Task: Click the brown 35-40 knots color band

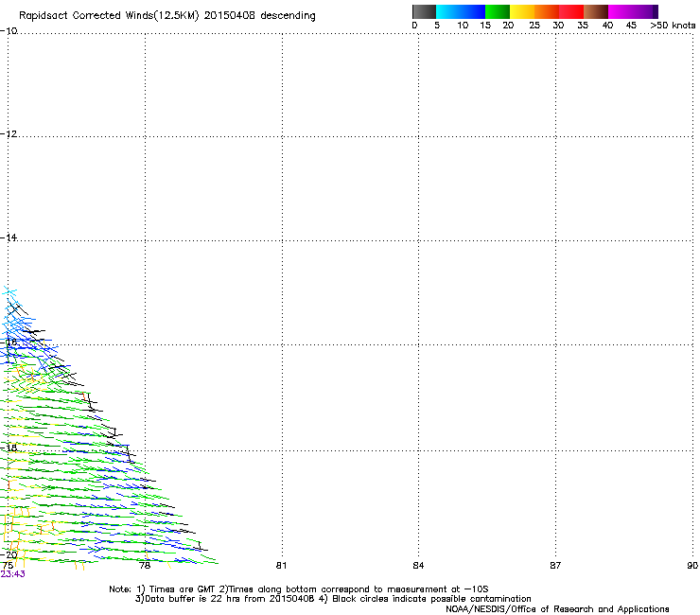Action: (596, 11)
